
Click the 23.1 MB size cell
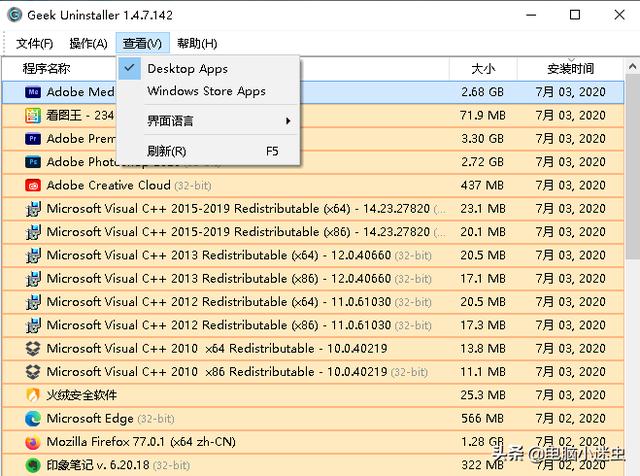[482, 209]
